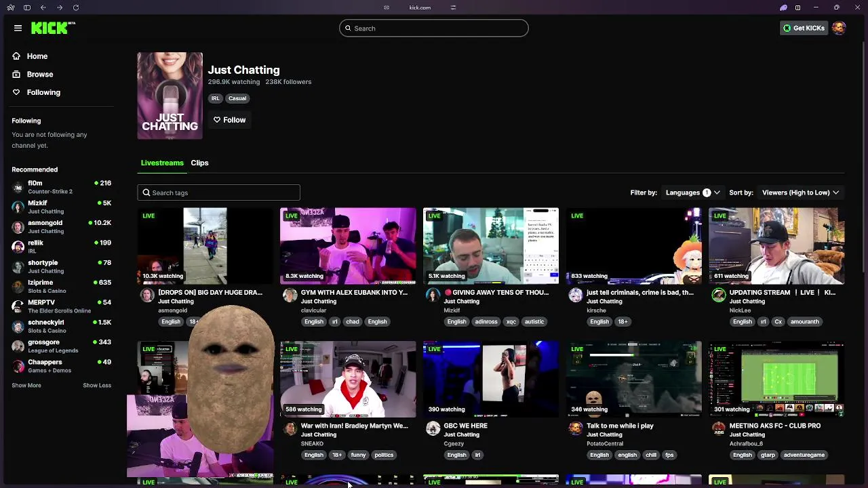868x488 pixels.
Task: Open grossgore avatar in Recommended list
Action: click(x=18, y=346)
